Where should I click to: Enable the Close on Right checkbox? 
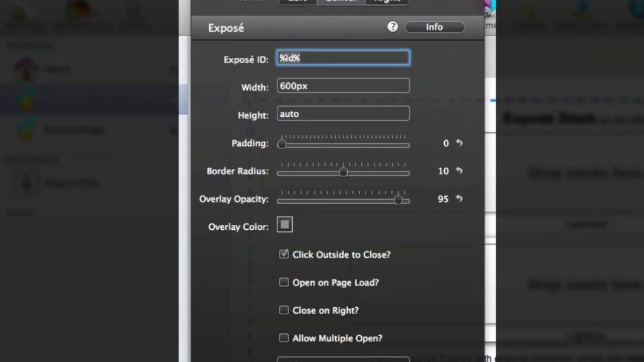tap(284, 310)
